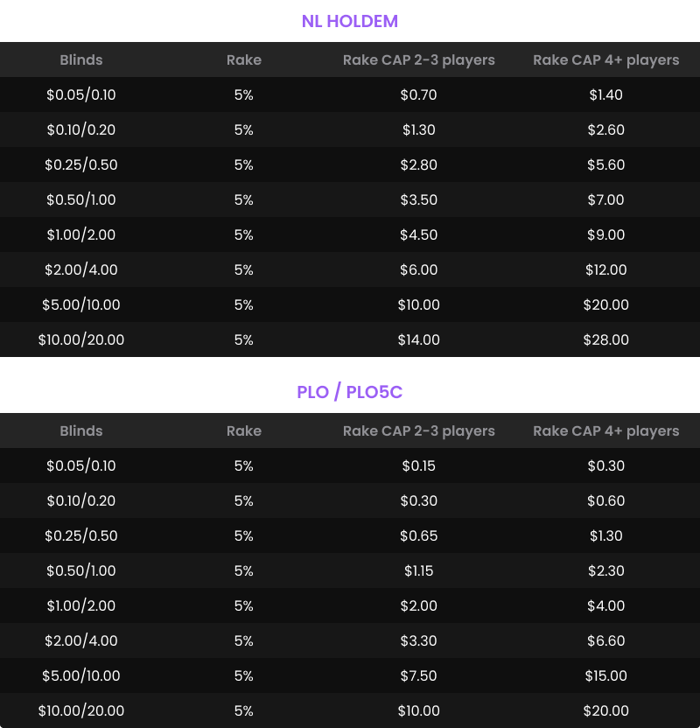Select the $12.00 rake cap cell
This screenshot has width=700, height=728.
click(605, 270)
